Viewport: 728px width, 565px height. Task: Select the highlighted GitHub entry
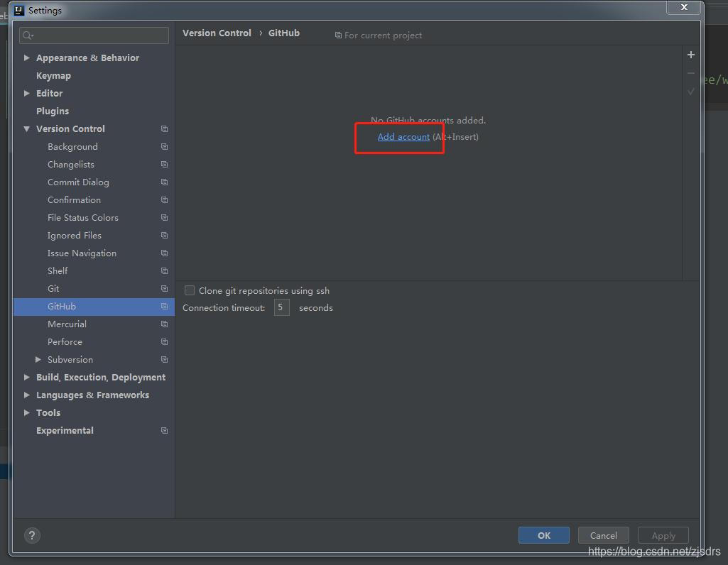tap(94, 306)
